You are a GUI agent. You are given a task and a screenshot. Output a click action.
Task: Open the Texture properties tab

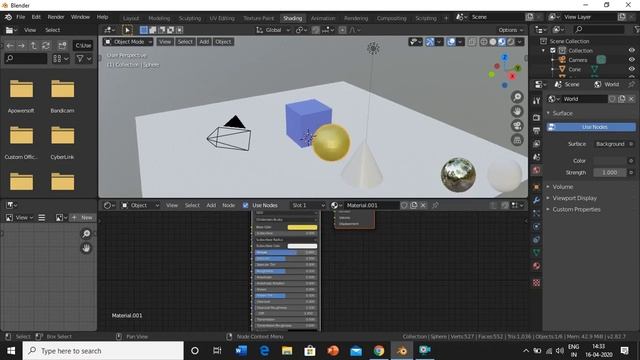click(x=536, y=282)
